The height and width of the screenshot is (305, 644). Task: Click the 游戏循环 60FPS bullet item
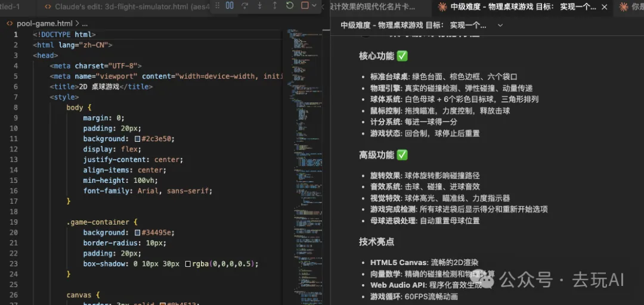[x=414, y=297]
